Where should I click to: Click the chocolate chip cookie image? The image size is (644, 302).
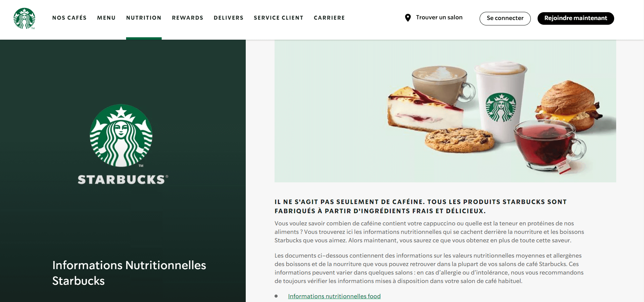point(459,140)
